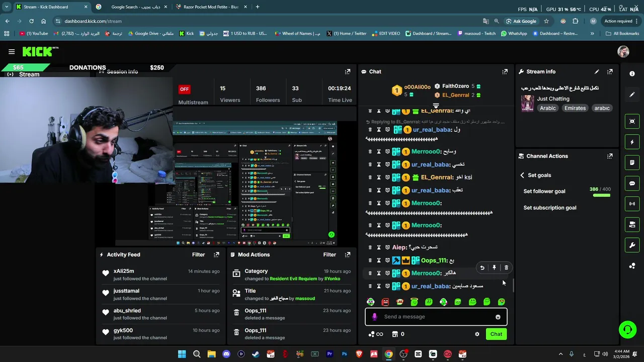
Task: Toggle the document Mod Actions widget
Action: pos(632,163)
